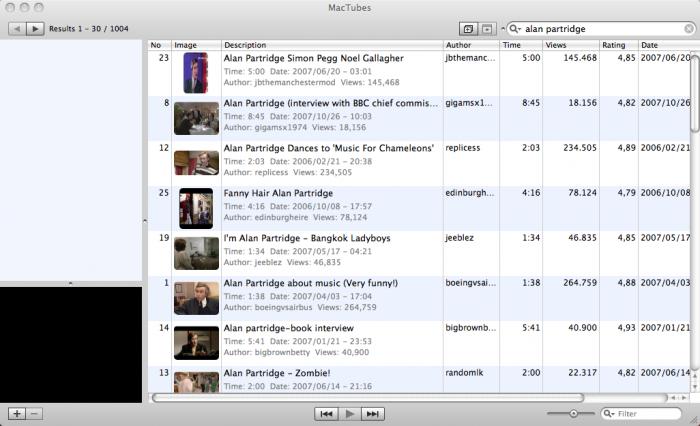Click scroll right arrow of horizontal scrollbar

pyautogui.click(x=684, y=397)
